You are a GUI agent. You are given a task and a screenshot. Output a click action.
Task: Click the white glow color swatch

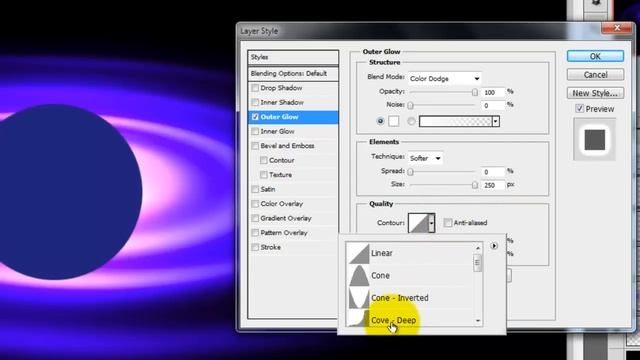click(x=393, y=121)
